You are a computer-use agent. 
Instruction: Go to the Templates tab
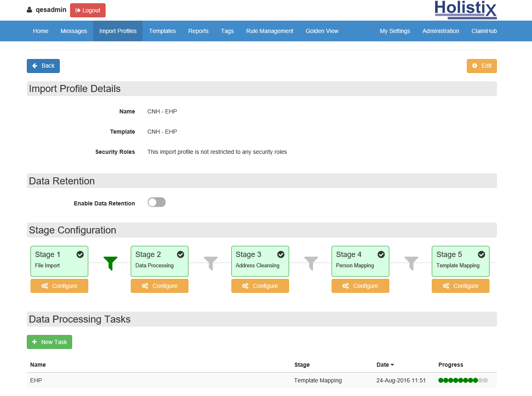coord(162,31)
